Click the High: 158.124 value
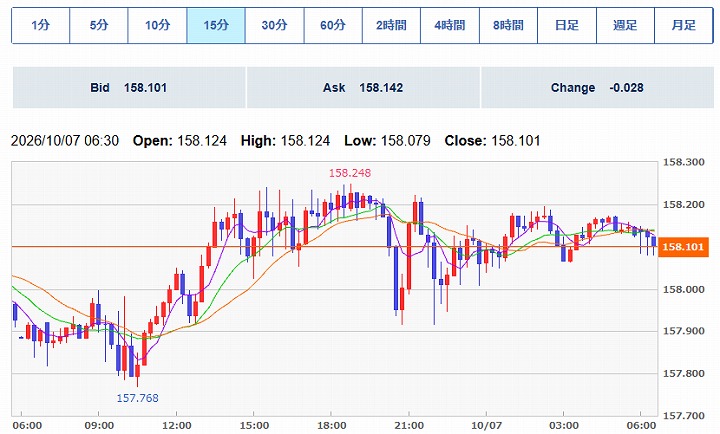 pyautogui.click(x=285, y=141)
